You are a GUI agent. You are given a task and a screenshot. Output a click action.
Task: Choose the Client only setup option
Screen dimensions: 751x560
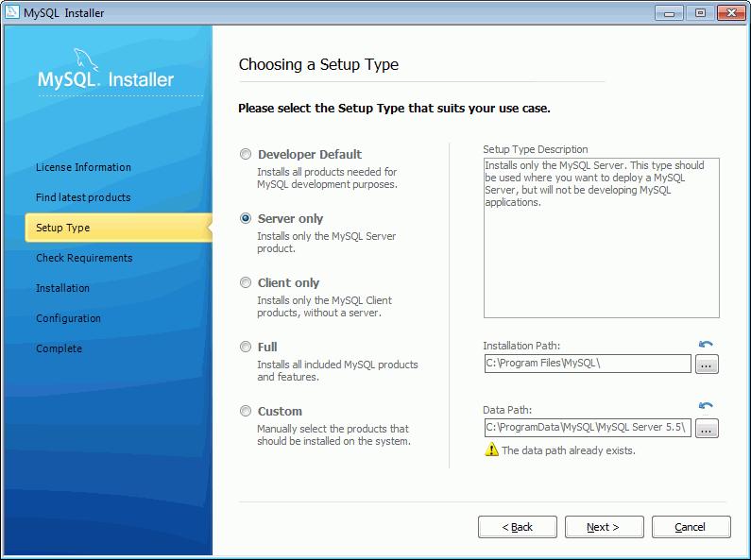coord(246,282)
